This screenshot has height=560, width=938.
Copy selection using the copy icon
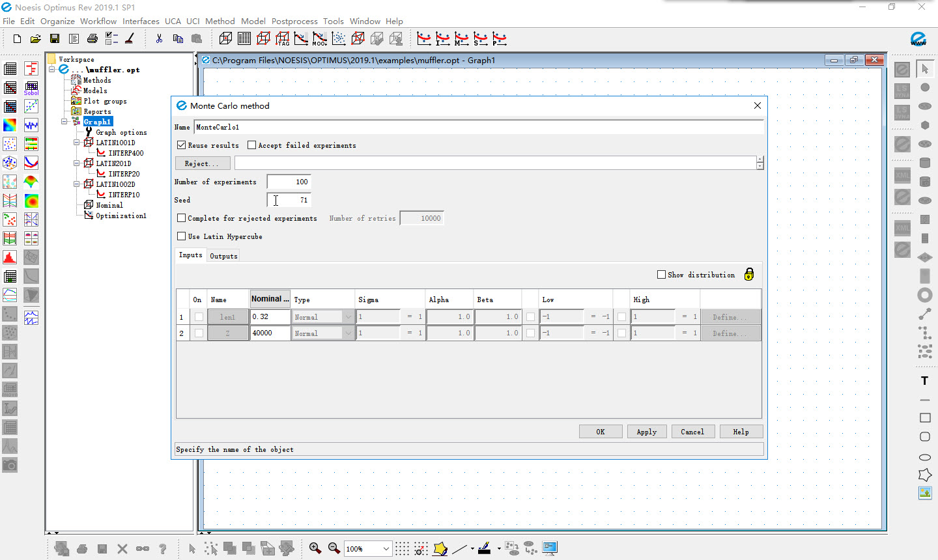178,39
